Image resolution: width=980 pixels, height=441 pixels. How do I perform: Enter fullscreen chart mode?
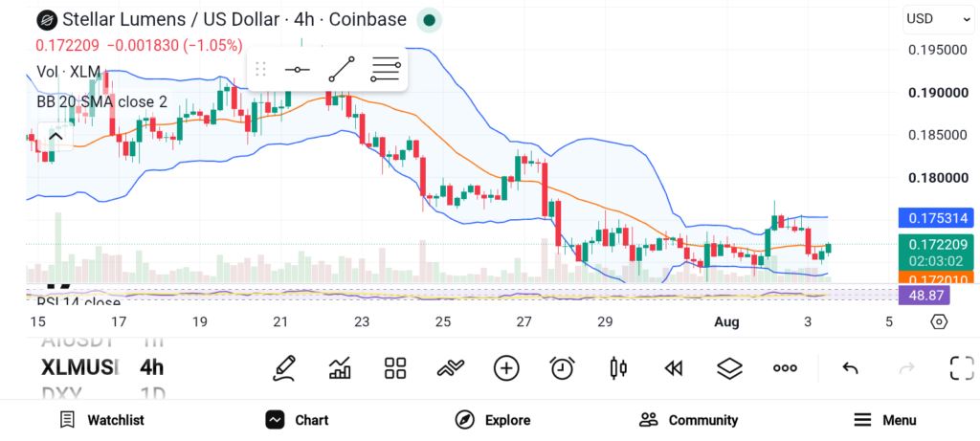962,368
